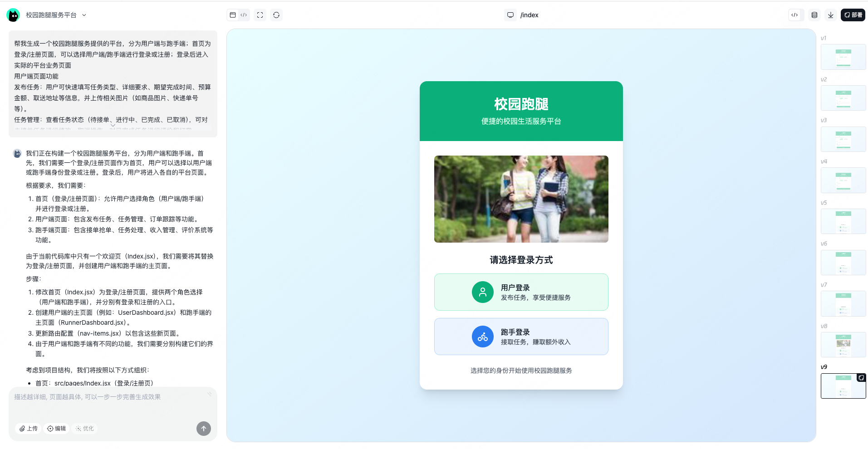Click the /index address bar label
The image size is (868, 449).
tap(529, 15)
